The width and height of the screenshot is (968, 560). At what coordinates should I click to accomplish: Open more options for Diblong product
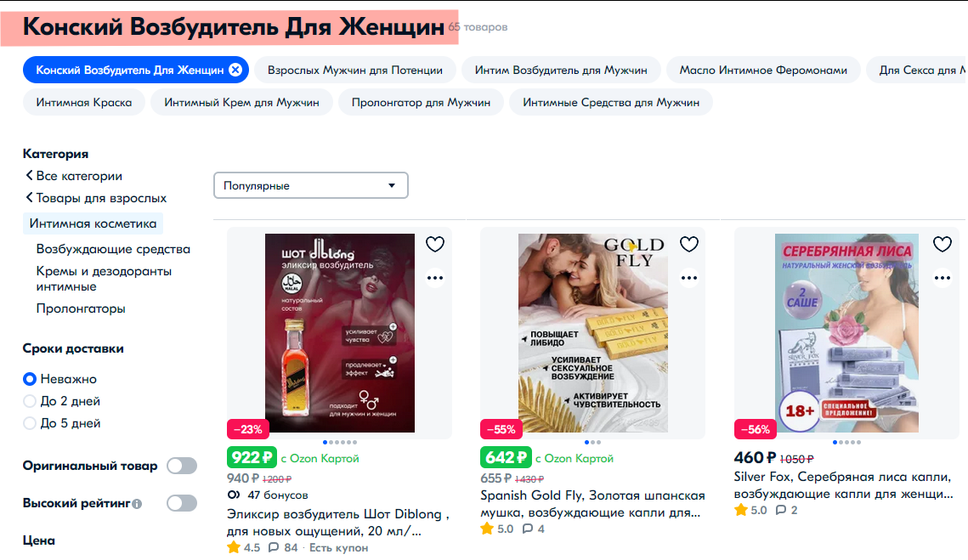coord(435,278)
